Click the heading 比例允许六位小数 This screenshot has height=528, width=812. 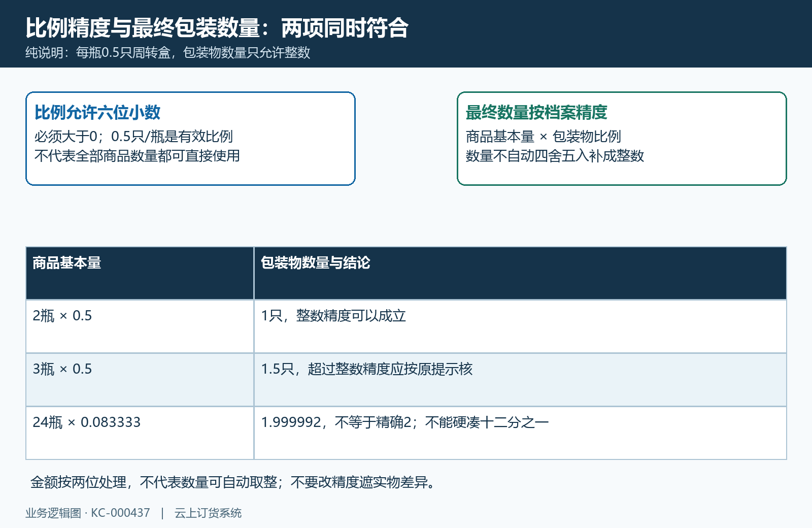click(x=97, y=112)
